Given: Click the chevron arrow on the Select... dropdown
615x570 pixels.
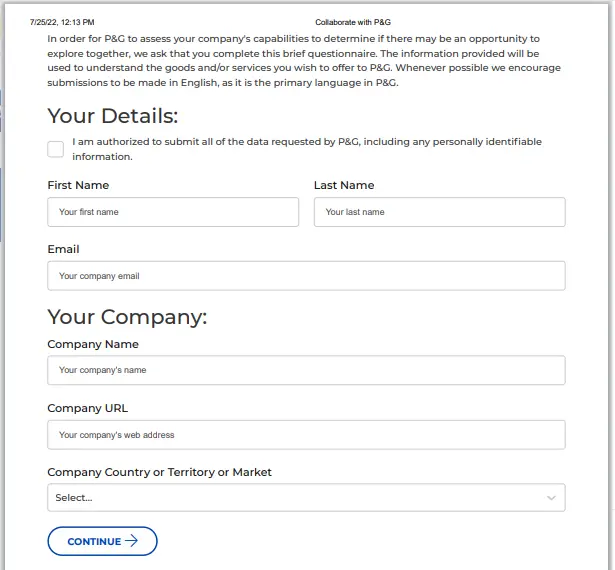Looking at the screenshot, I should tap(551, 498).
